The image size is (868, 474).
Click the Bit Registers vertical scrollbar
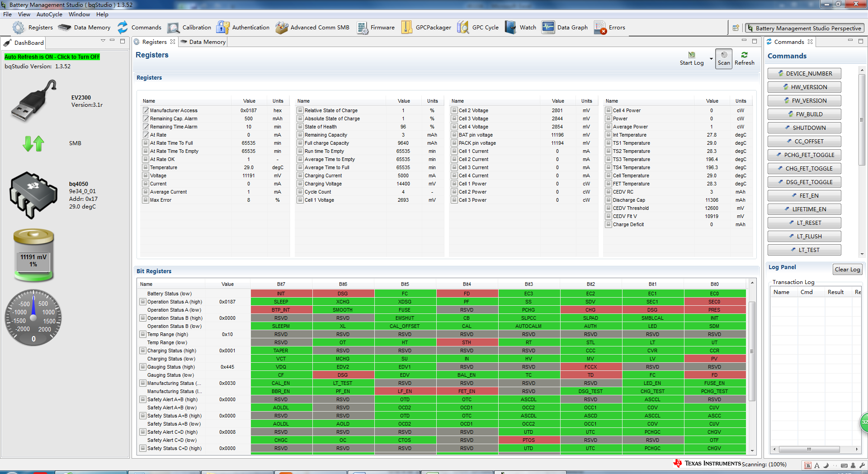[x=752, y=366]
